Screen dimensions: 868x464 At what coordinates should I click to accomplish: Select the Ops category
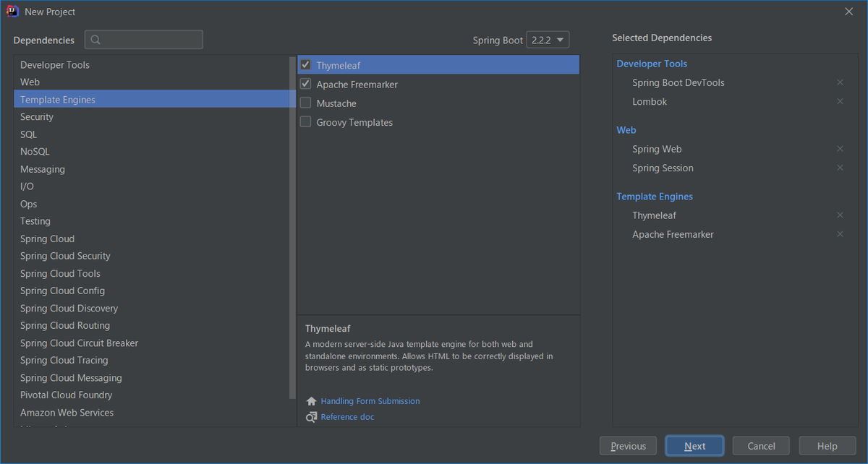151,204
